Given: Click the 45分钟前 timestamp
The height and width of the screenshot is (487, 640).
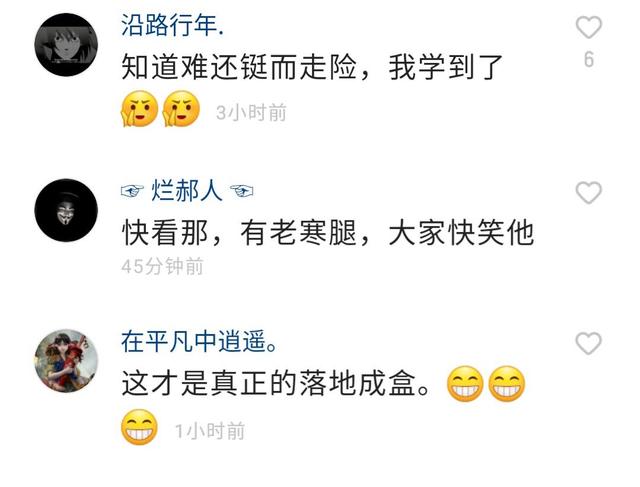Looking at the screenshot, I should pos(162,267).
